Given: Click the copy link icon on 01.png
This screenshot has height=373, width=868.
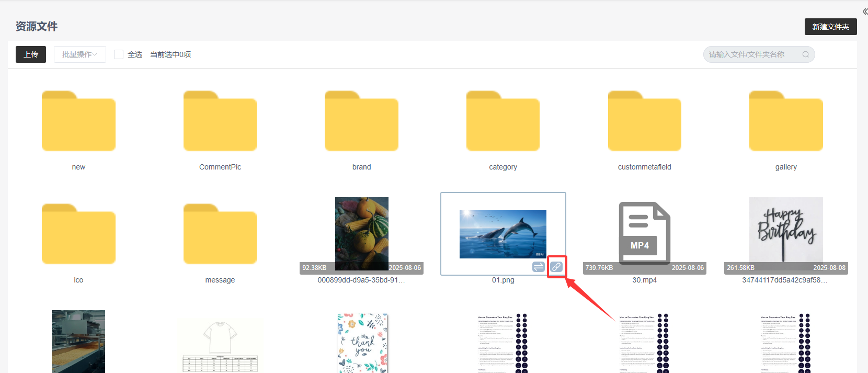Looking at the screenshot, I should pos(556,267).
